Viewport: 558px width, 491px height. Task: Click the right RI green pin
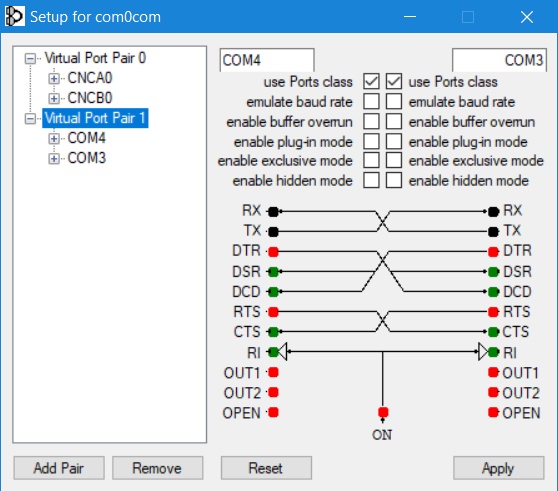point(493,352)
